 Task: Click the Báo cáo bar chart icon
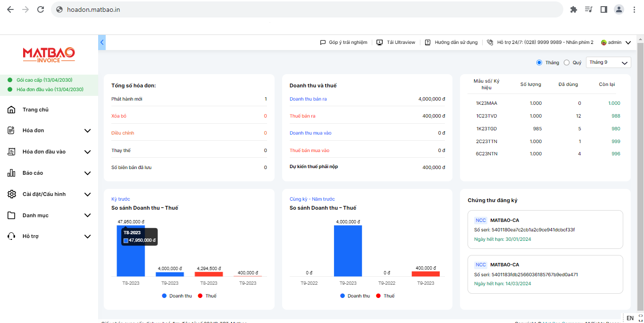[x=11, y=173]
